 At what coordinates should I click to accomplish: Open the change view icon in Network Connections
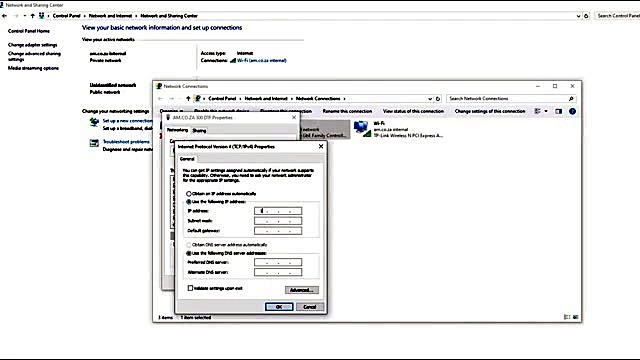538,111
